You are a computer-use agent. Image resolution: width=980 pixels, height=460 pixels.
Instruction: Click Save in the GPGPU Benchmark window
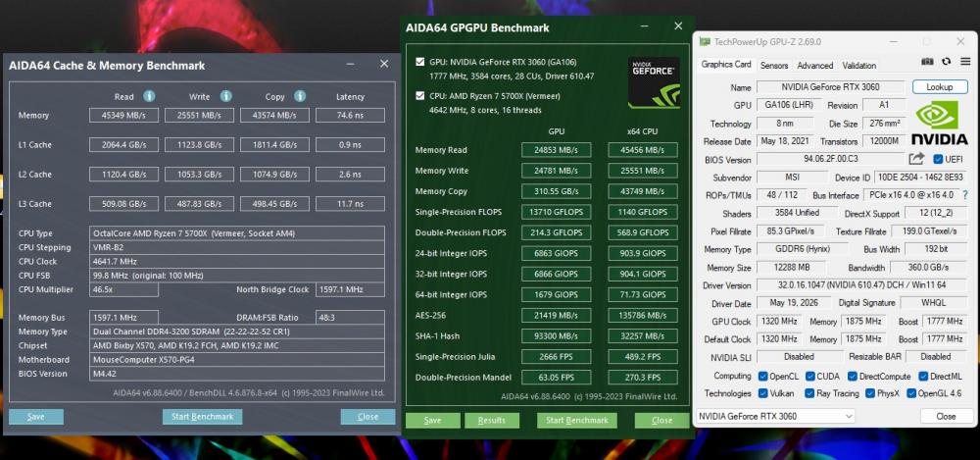tap(432, 421)
